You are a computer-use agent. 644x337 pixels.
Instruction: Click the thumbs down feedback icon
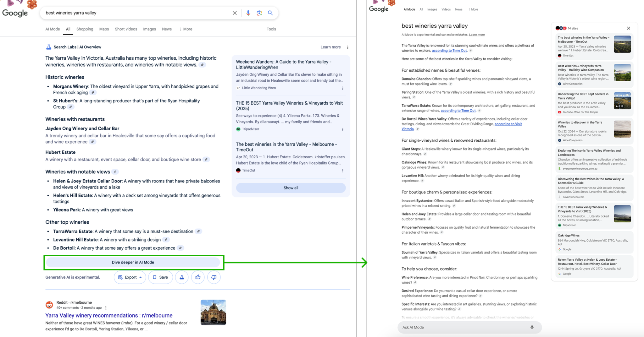(214, 277)
